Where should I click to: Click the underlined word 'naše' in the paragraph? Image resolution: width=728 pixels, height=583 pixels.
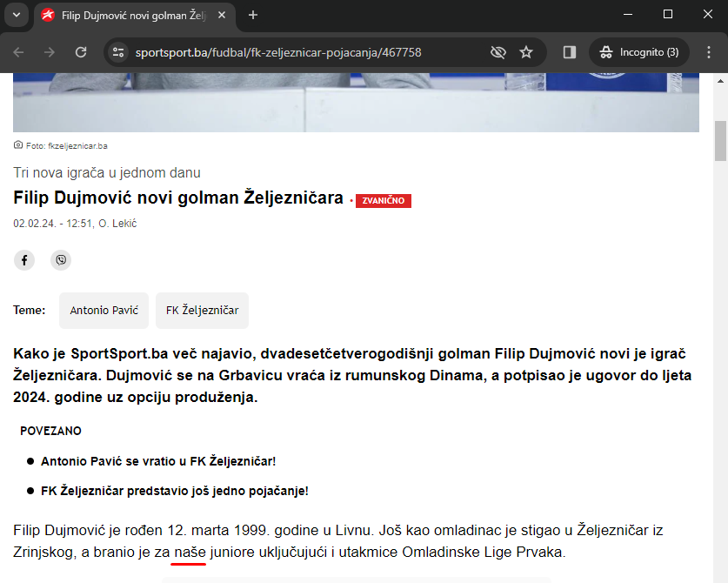[x=190, y=553]
